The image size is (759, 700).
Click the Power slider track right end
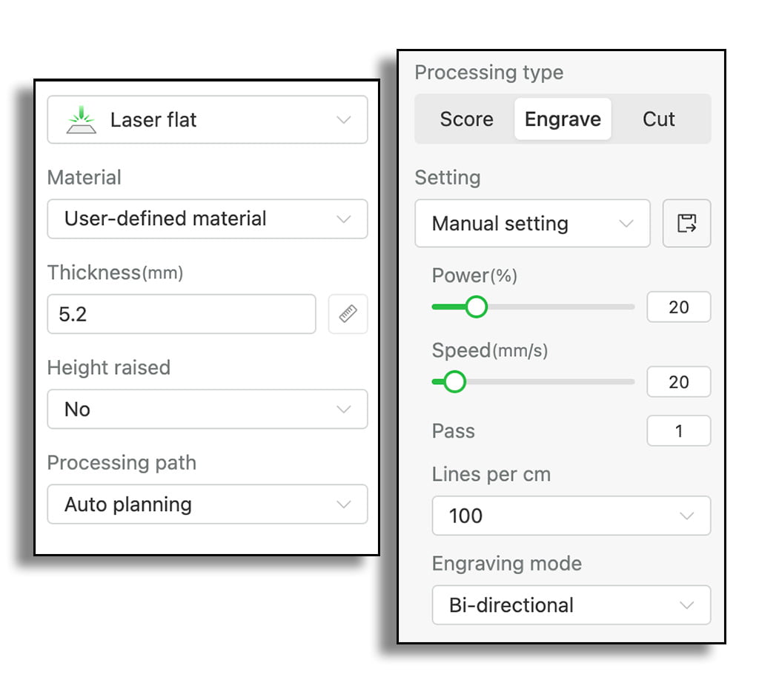pos(630,307)
